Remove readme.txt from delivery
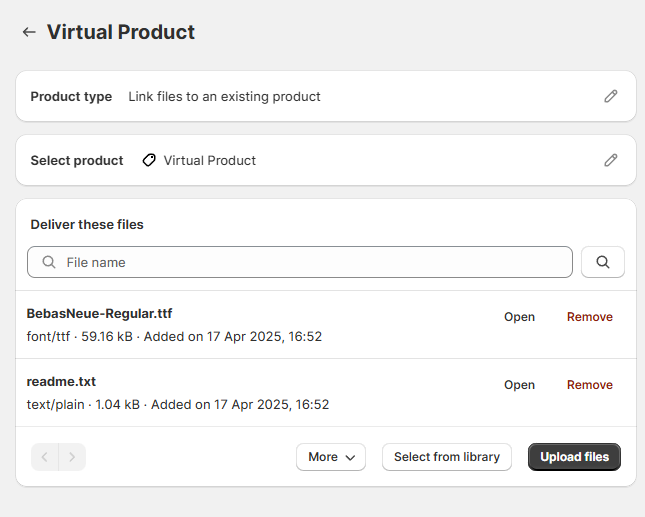Viewport: 645px width, 517px height. [589, 385]
